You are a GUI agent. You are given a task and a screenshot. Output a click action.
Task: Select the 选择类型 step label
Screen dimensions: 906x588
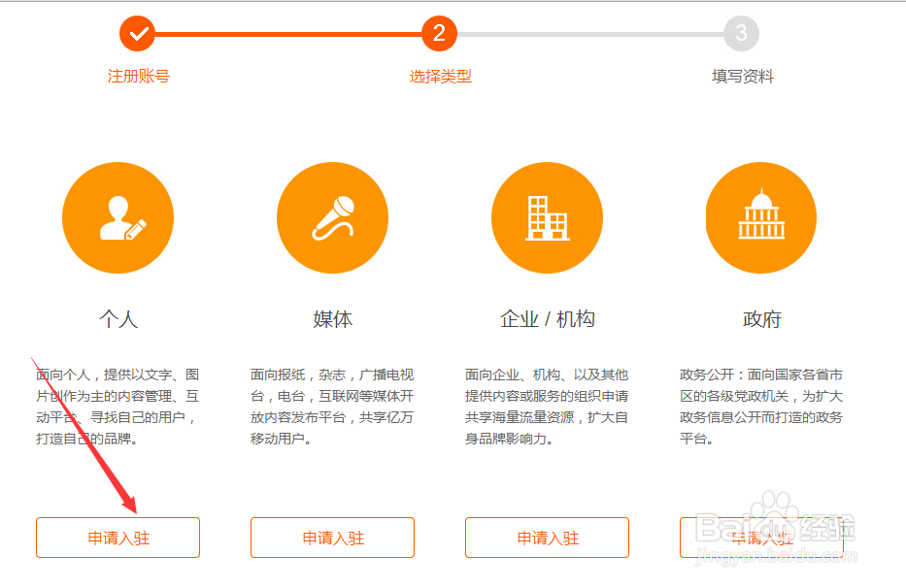coord(439,76)
